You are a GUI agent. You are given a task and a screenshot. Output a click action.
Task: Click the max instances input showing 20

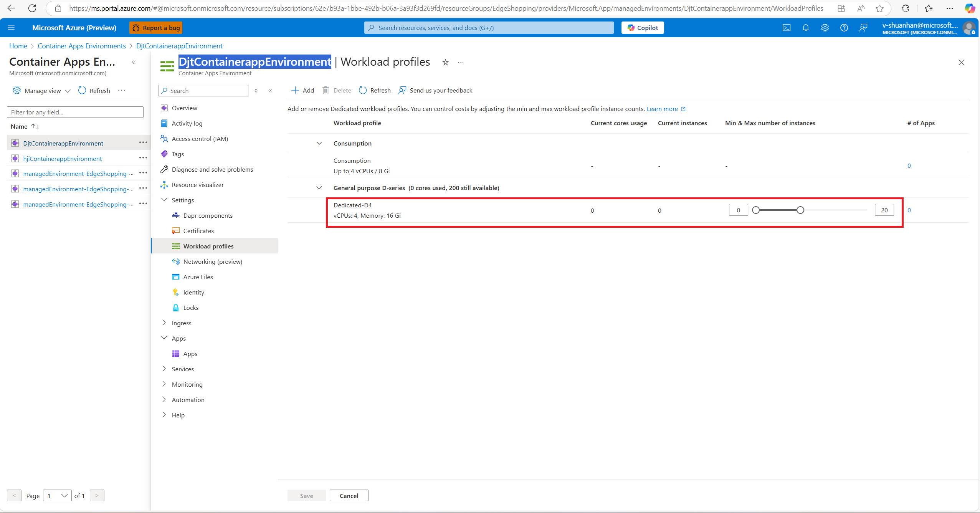[884, 210]
